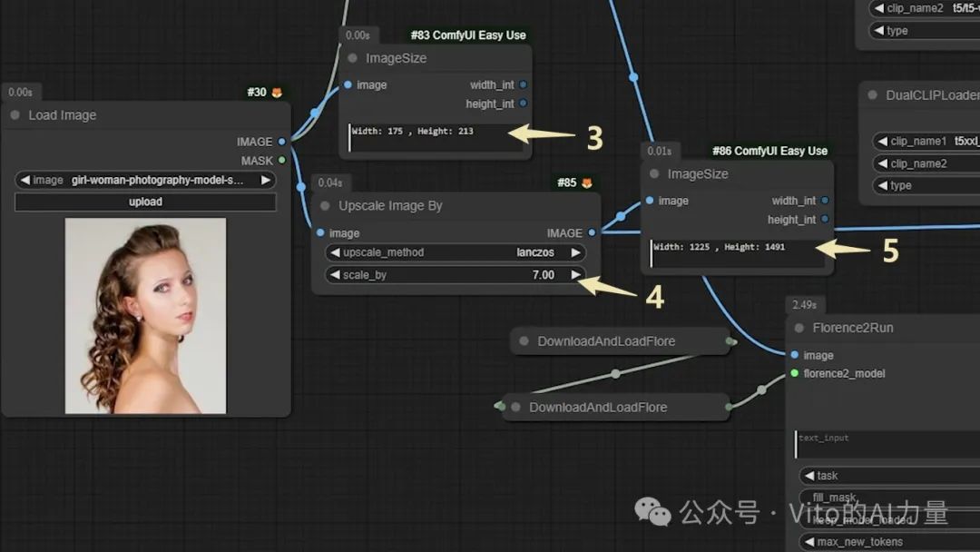The height and width of the screenshot is (552, 980).
Task: Click input socket of lower DownloadAndLoadFlore node
Action: tap(501, 407)
